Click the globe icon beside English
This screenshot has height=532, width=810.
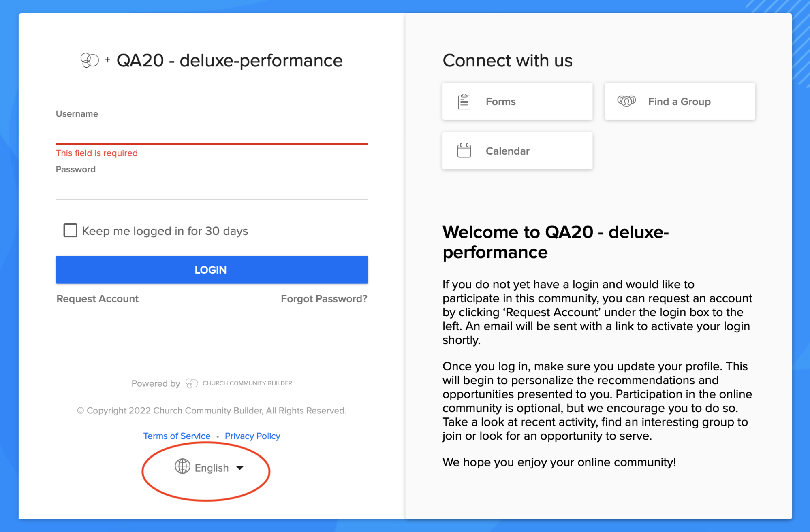coord(182,467)
